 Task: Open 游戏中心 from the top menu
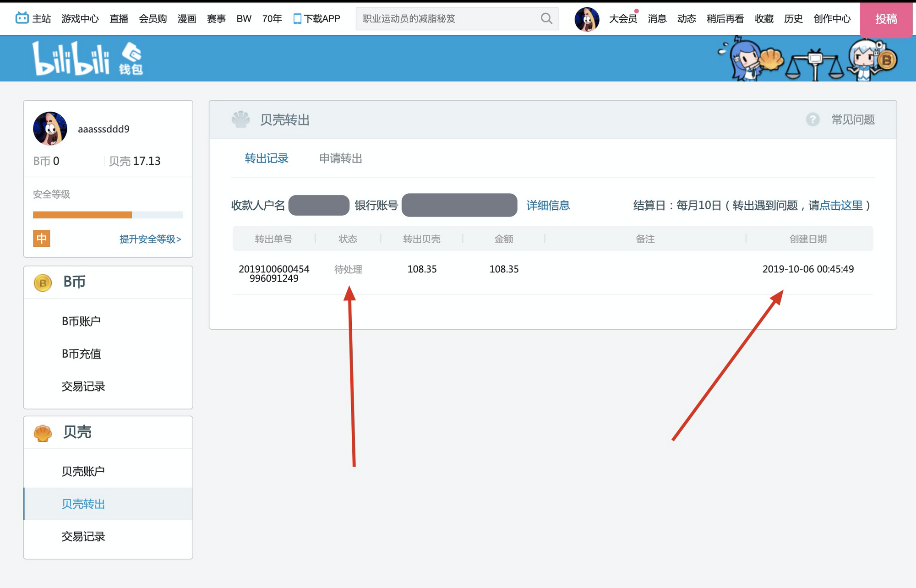pyautogui.click(x=80, y=18)
